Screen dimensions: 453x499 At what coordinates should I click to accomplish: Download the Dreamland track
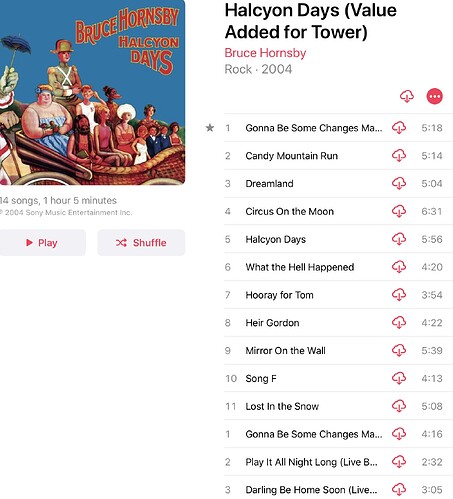point(399,183)
